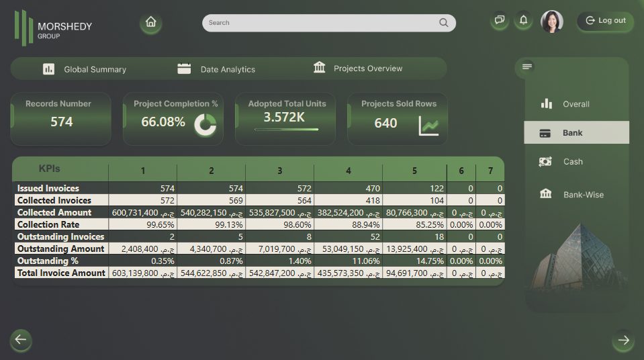
Task: Click the Bank card icon
Action: pyautogui.click(x=545, y=133)
